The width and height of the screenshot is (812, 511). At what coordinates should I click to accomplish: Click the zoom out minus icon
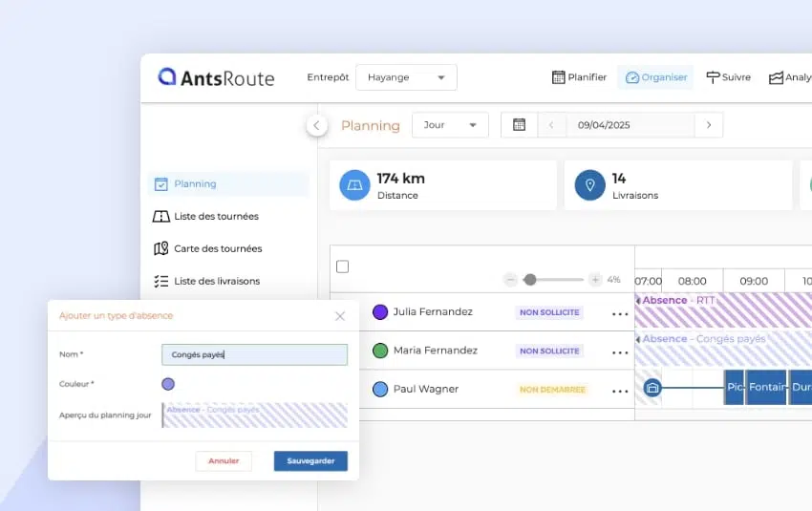tap(510, 280)
